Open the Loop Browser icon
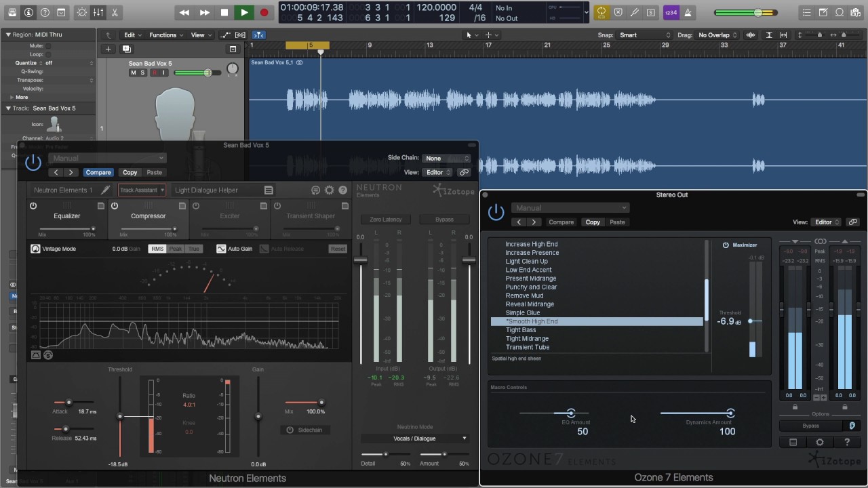868x488 pixels. (x=840, y=12)
